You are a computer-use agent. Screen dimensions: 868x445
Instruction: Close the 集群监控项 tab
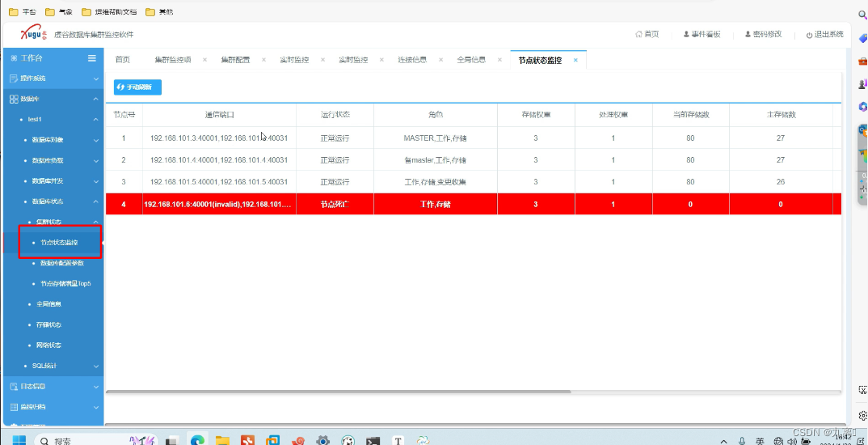204,60
